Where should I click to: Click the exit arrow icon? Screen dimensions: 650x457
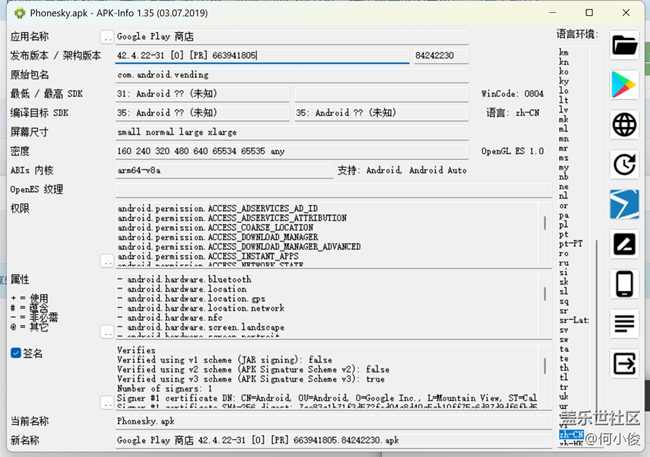click(x=625, y=363)
